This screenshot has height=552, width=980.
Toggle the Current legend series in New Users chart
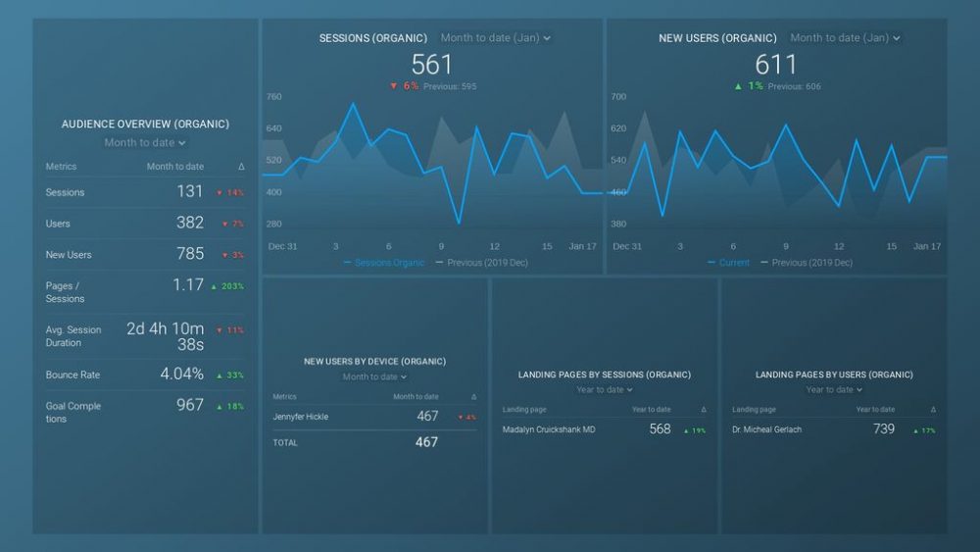(728, 263)
